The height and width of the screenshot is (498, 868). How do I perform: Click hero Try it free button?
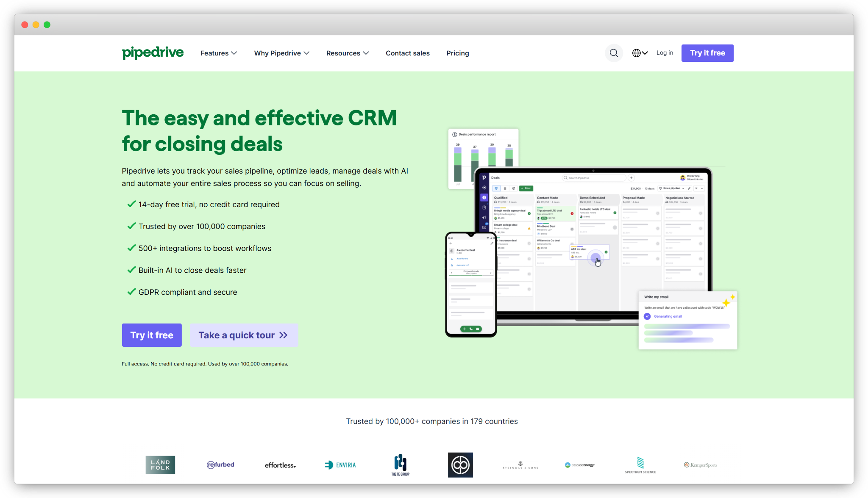coord(152,335)
